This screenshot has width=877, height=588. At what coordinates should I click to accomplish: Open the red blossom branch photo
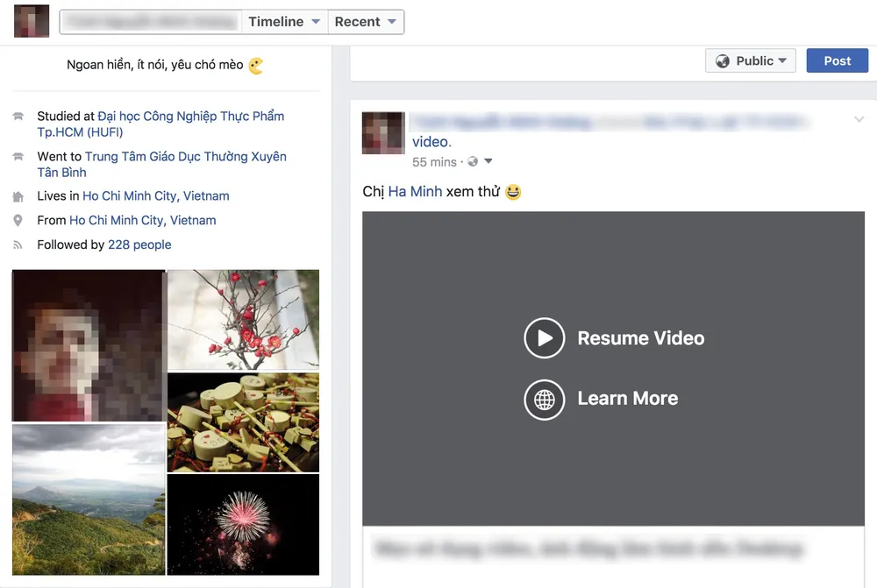tap(243, 319)
